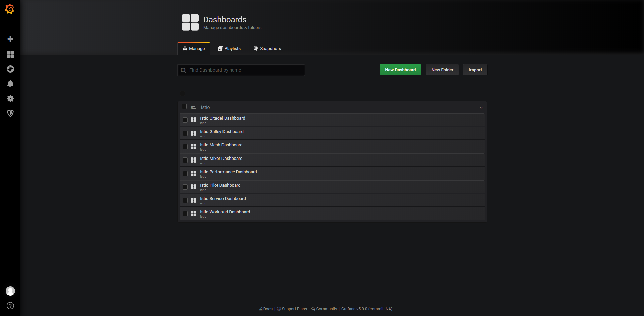This screenshot has width=644, height=316.
Task: Focus the Find Dashboard by name field
Action: point(241,70)
